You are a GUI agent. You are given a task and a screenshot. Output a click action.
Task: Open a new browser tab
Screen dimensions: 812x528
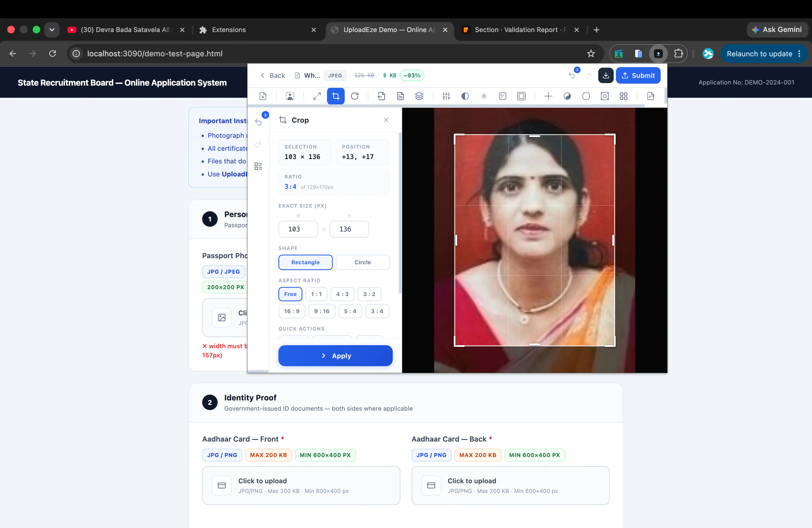[x=596, y=30]
